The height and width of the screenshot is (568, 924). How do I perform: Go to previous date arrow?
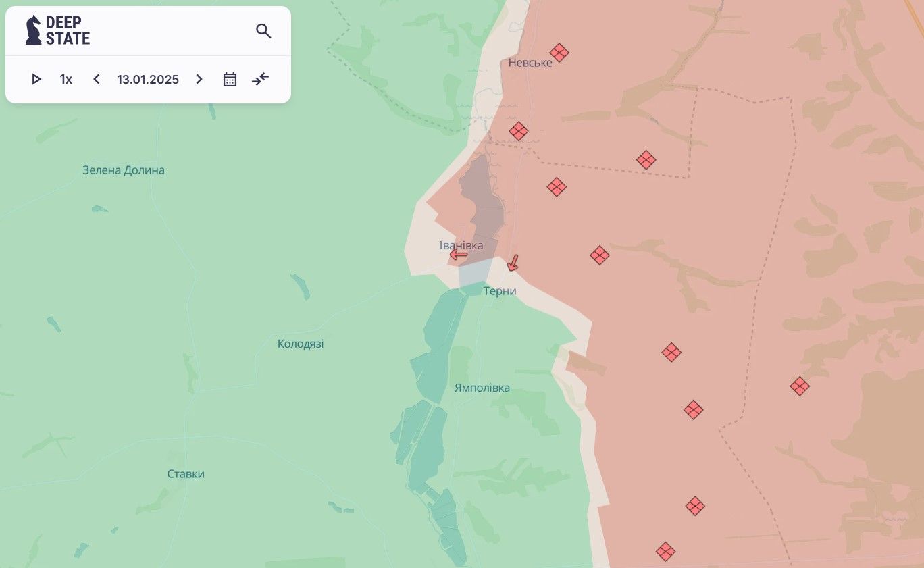coord(97,80)
